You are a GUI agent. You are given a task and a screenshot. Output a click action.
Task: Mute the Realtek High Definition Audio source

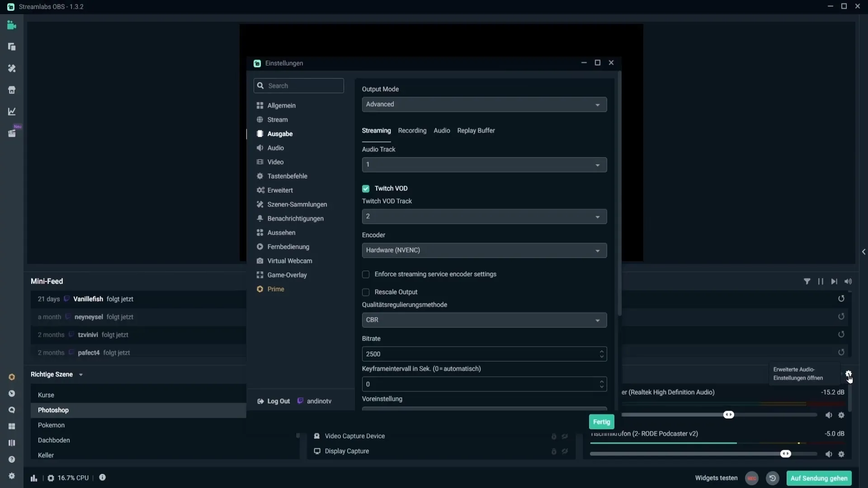(x=829, y=415)
